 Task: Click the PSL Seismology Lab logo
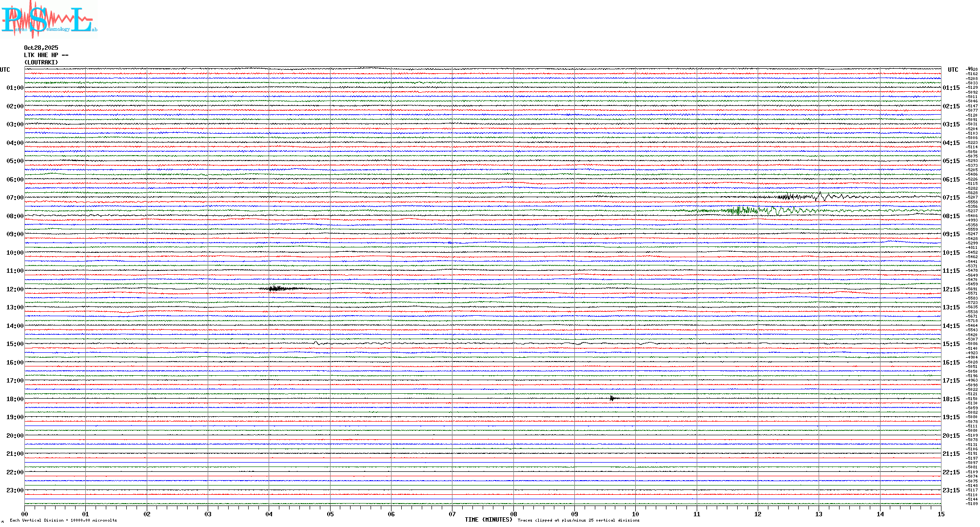[49, 20]
